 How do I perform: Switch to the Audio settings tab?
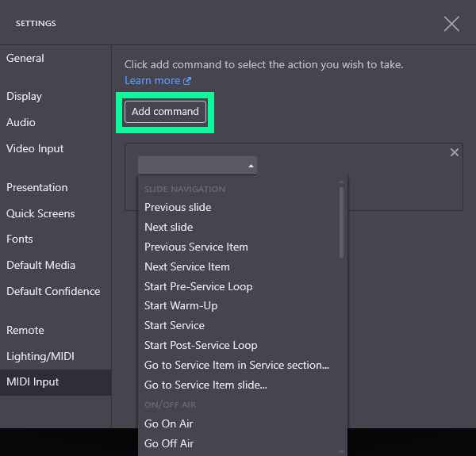tap(21, 123)
